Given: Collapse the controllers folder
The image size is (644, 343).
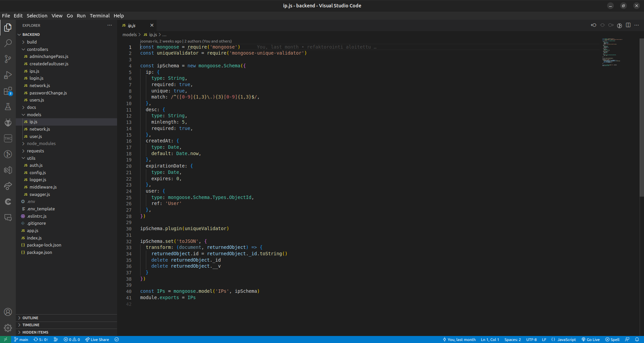Looking at the screenshot, I should 37,49.
